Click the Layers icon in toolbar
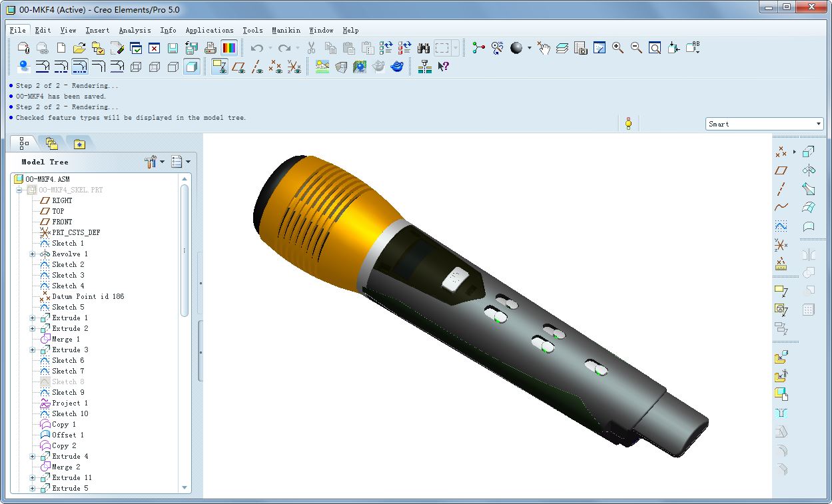Viewport: 832px width, 504px height. (562, 48)
